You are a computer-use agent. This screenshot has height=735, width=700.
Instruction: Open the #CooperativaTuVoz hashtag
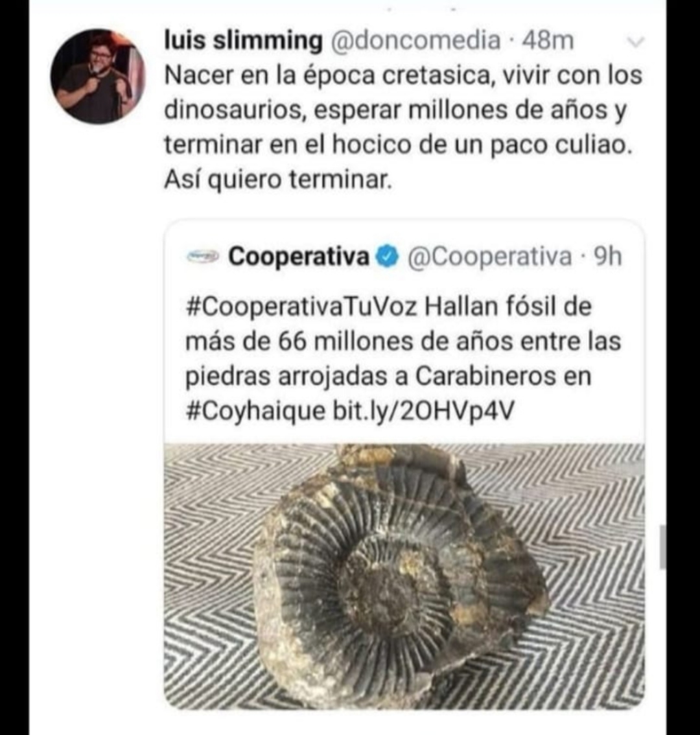coord(301,307)
